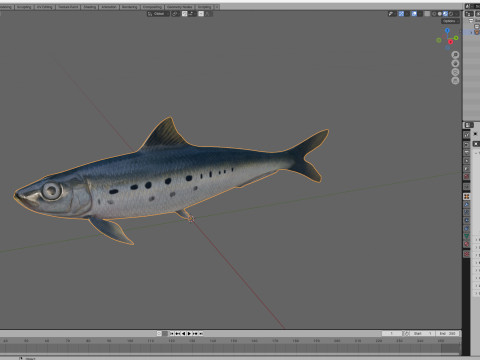Open the Object properties tab (orange square)
The width and height of the screenshot is (480, 360).
tap(467, 196)
